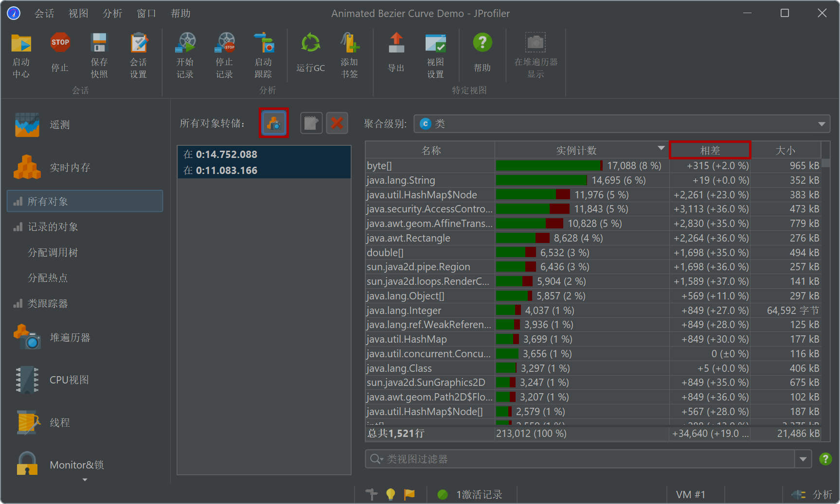The width and height of the screenshot is (840, 504).
Task: Select Recorded Objects (记录的对象) view
Action: click(85, 227)
